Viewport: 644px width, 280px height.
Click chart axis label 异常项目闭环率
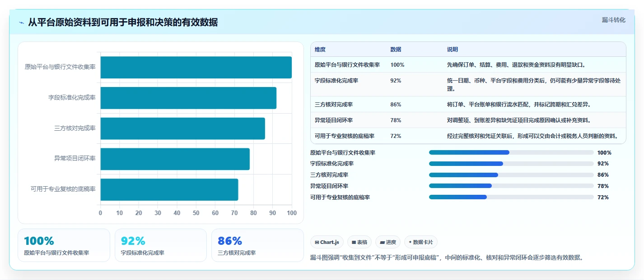tap(75, 159)
